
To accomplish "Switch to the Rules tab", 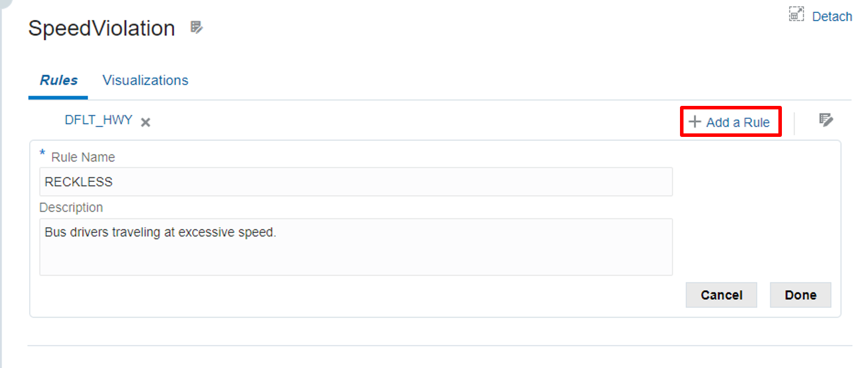I will [59, 80].
